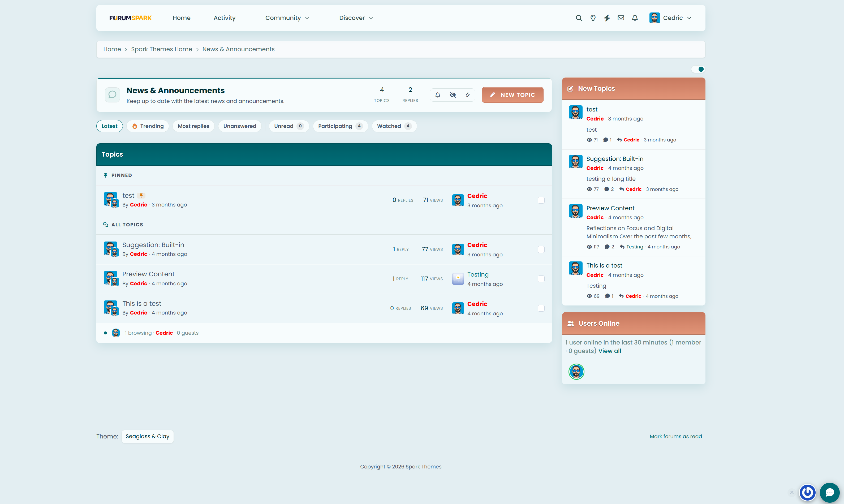Viewport: 844px width, 504px height.
Task: Open the notifications bell in header
Action: point(635,18)
